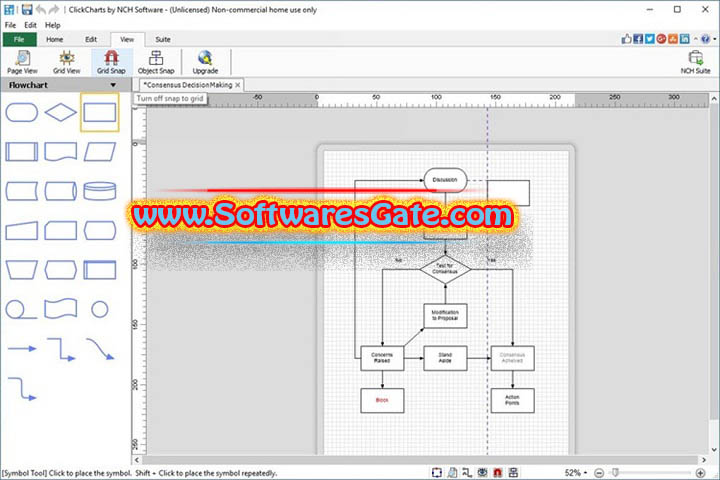
Task: Share via the Twitter icon
Action: point(649,39)
